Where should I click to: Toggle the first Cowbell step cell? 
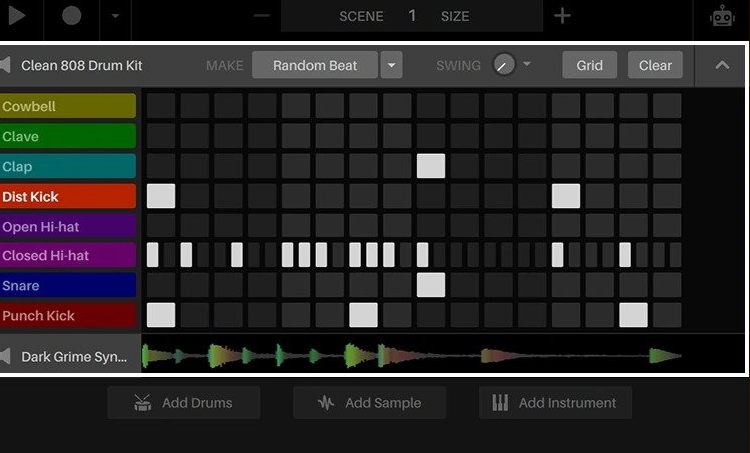click(x=161, y=106)
